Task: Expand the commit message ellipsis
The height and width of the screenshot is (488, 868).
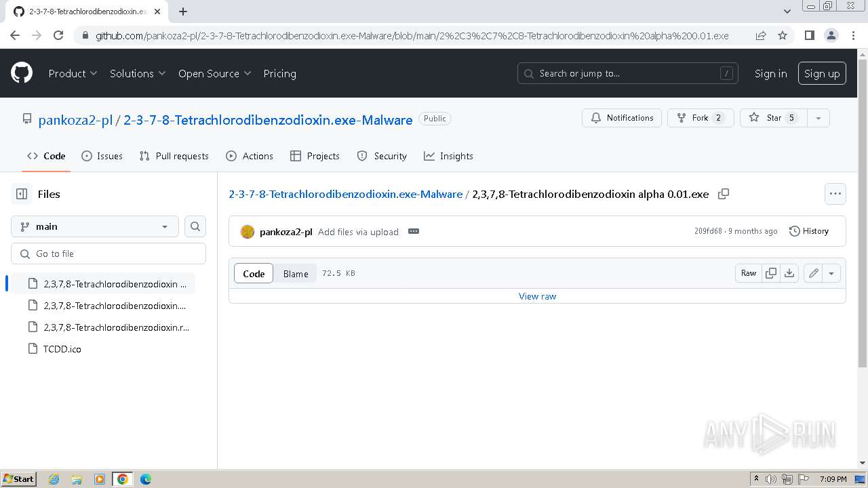Action: 414,231
